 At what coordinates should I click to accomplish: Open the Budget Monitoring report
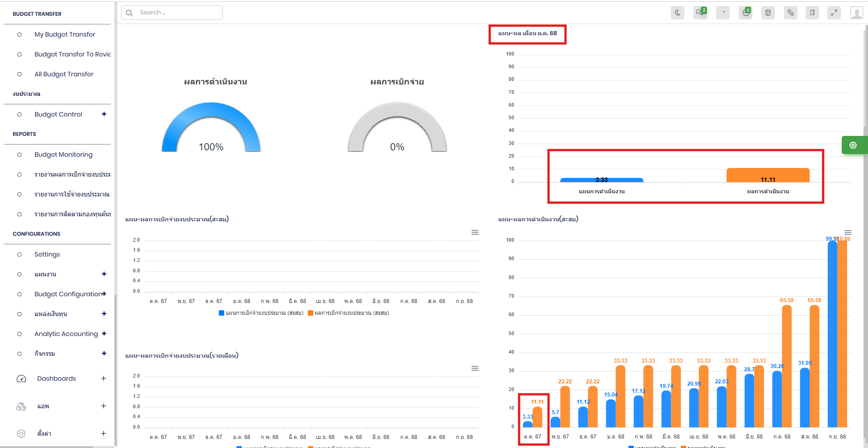[63, 154]
